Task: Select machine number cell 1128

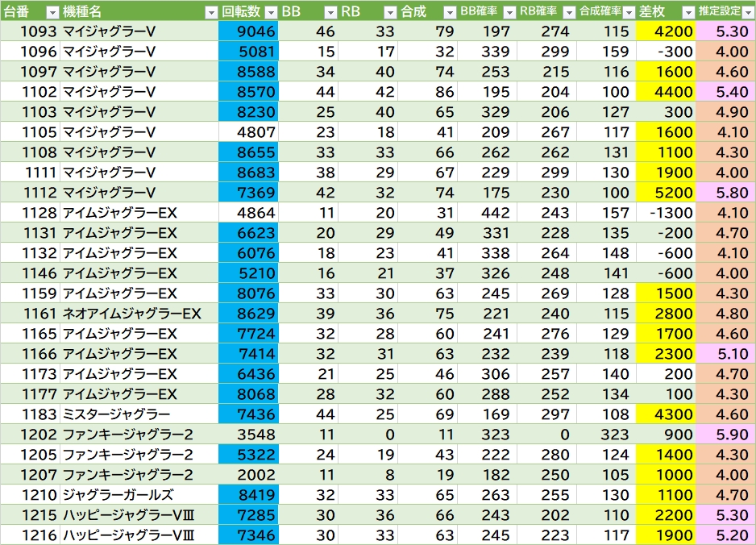Action: point(30,213)
